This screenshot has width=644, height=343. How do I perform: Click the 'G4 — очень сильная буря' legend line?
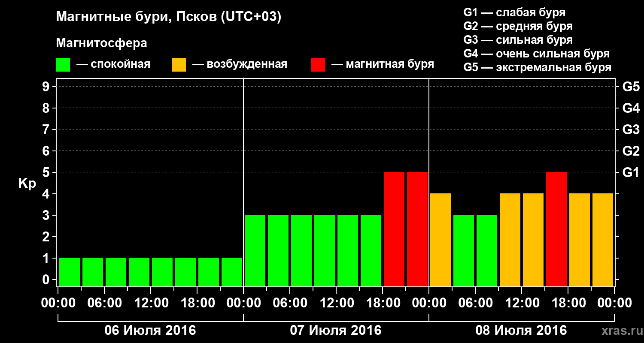click(x=537, y=54)
